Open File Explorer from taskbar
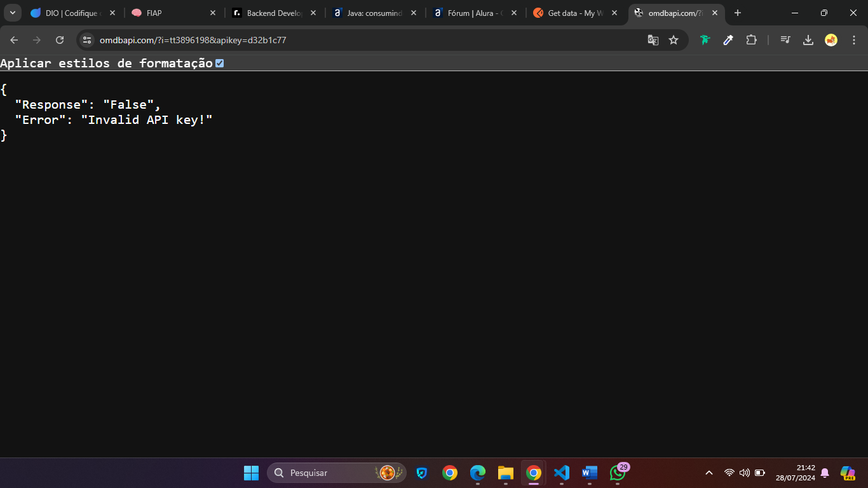This screenshot has width=868, height=488. (506, 473)
